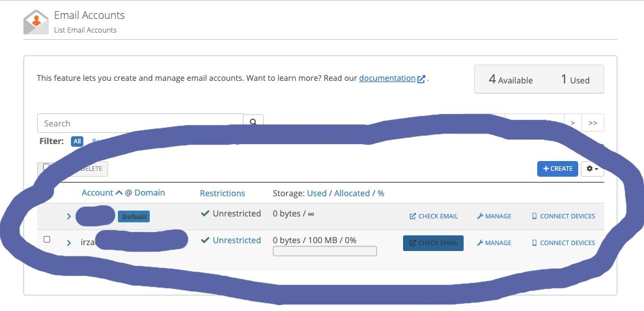This screenshot has height=311, width=644.
Task: Sort by storage Used
Action: [x=316, y=194]
